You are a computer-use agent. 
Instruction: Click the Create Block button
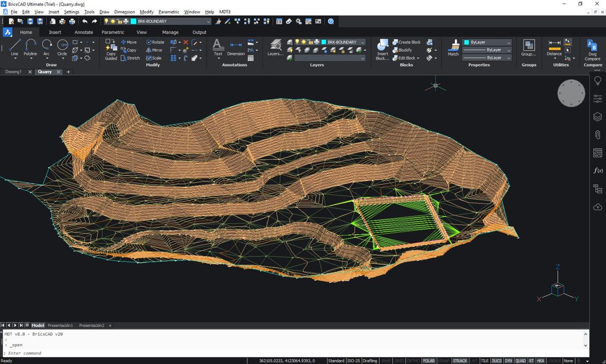coord(406,42)
